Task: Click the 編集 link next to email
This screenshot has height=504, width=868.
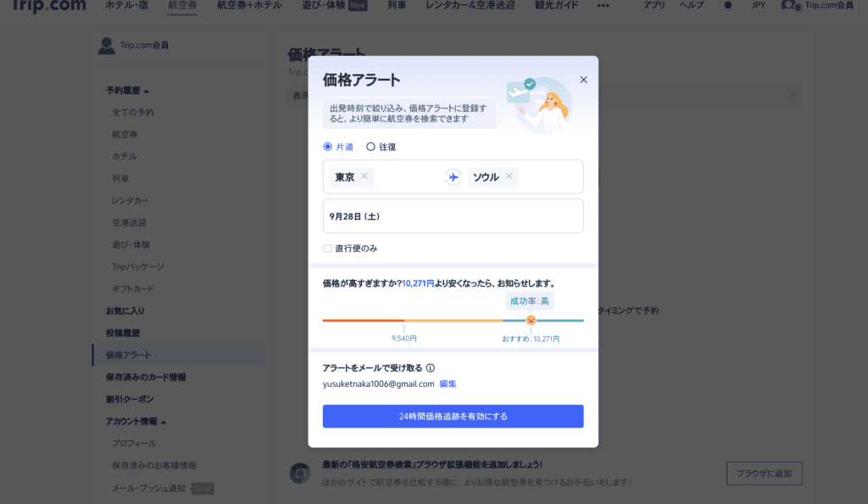Action: [448, 384]
